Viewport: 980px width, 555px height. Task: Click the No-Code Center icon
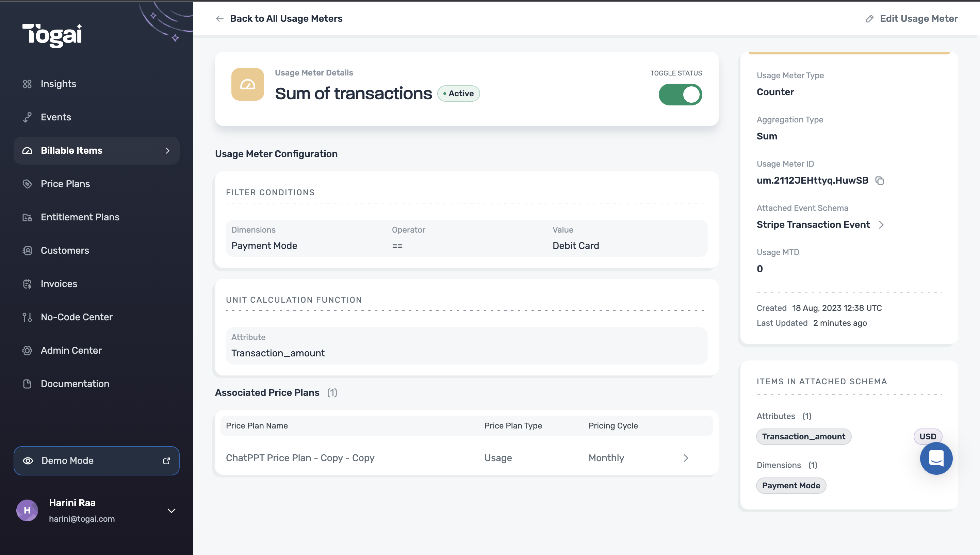27,317
